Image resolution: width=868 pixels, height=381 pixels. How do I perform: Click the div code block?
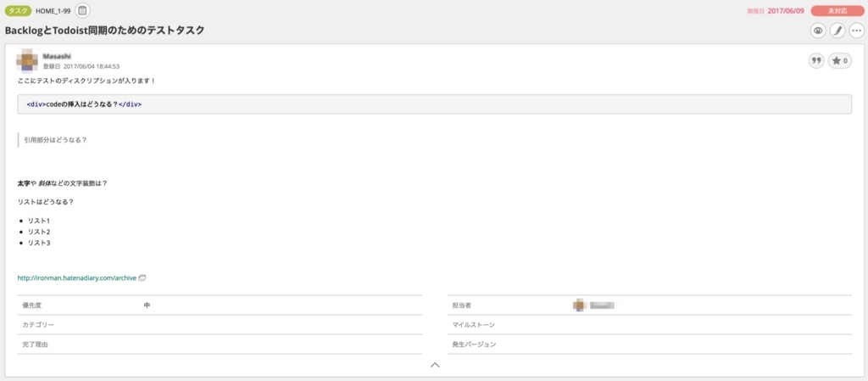(x=435, y=104)
